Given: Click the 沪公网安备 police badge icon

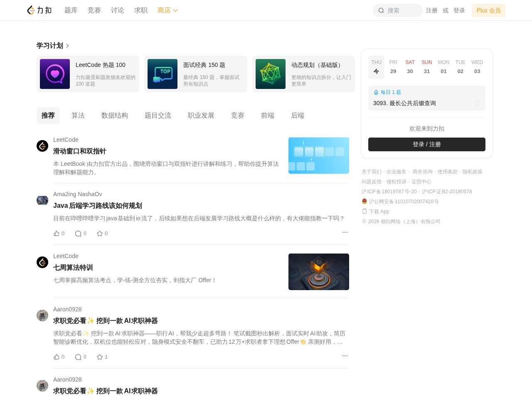Looking at the screenshot, I should click(x=365, y=201).
